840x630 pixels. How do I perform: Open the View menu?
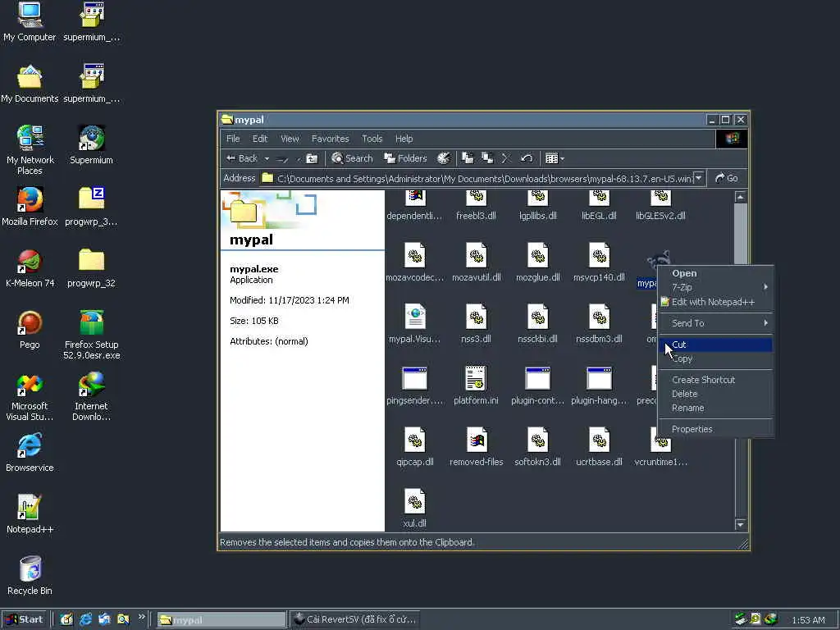pos(290,139)
